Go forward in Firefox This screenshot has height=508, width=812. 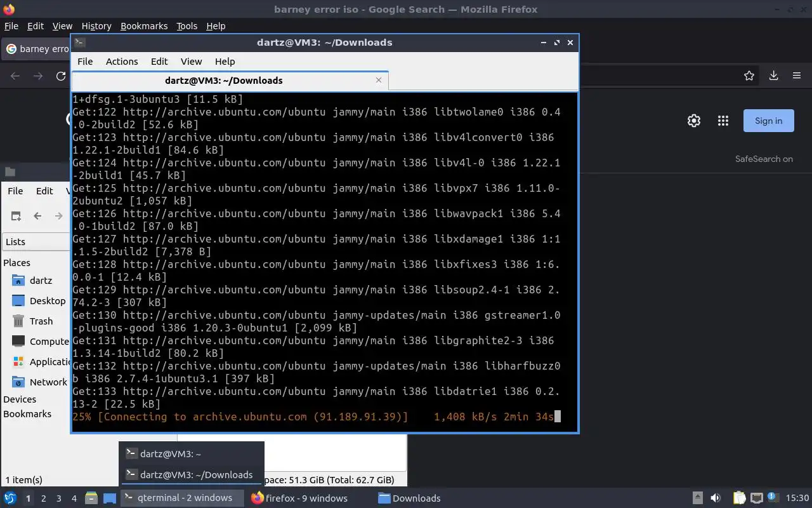click(x=38, y=76)
